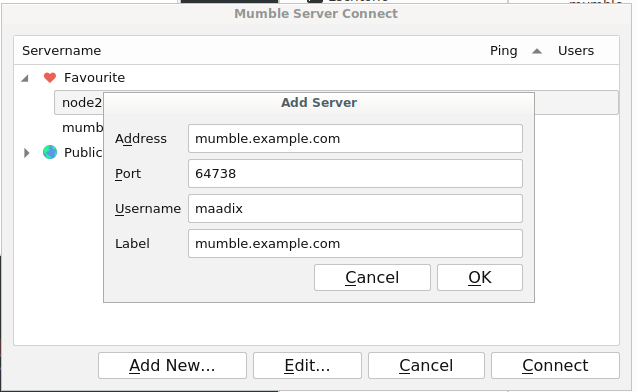The height and width of the screenshot is (392, 638).
Task: Collapse the Favourite server group
Action: tap(25, 78)
